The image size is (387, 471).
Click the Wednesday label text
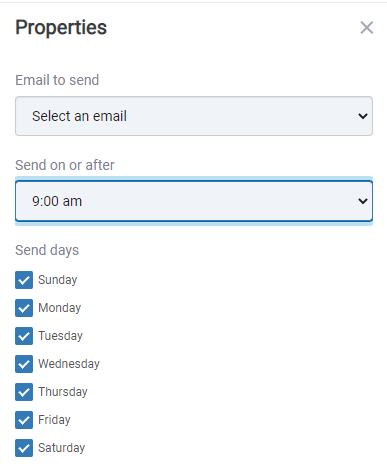tap(69, 364)
